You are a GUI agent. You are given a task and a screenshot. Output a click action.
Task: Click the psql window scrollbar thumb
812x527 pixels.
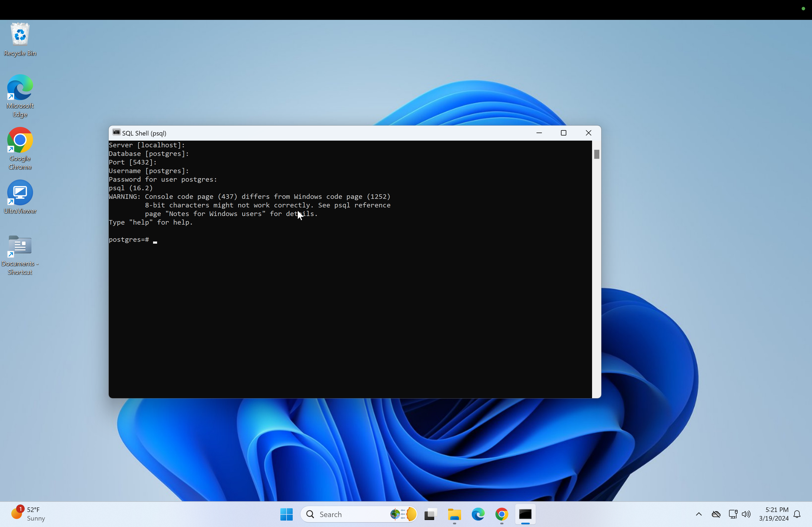tap(596, 154)
